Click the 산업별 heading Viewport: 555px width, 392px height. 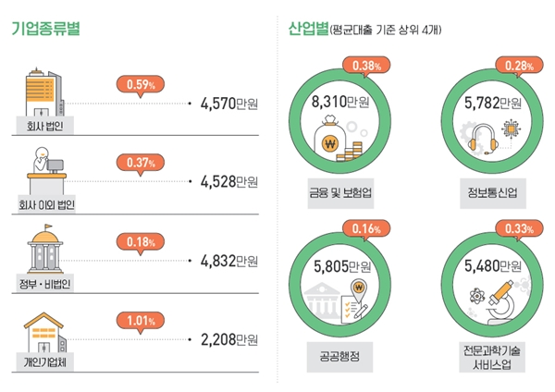click(x=308, y=28)
